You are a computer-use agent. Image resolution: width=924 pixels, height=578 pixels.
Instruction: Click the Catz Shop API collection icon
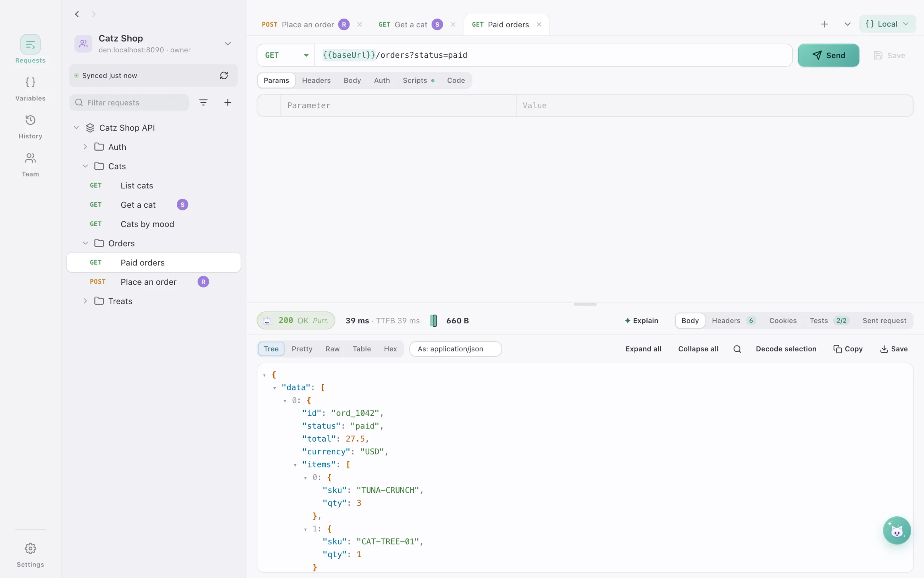[x=90, y=128]
